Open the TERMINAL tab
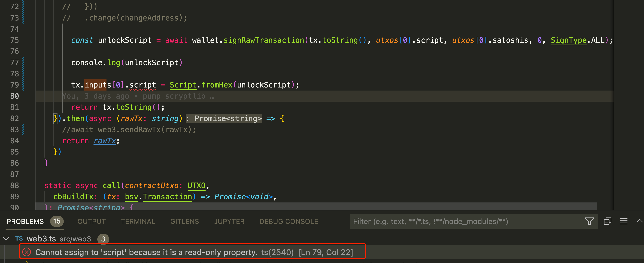Screen dimensions: 644x263 tap(138, 222)
